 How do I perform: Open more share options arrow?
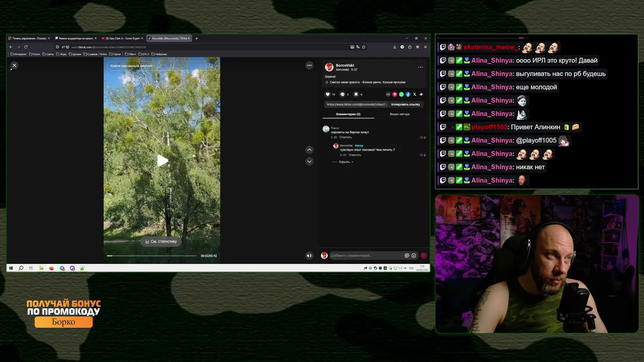click(421, 94)
